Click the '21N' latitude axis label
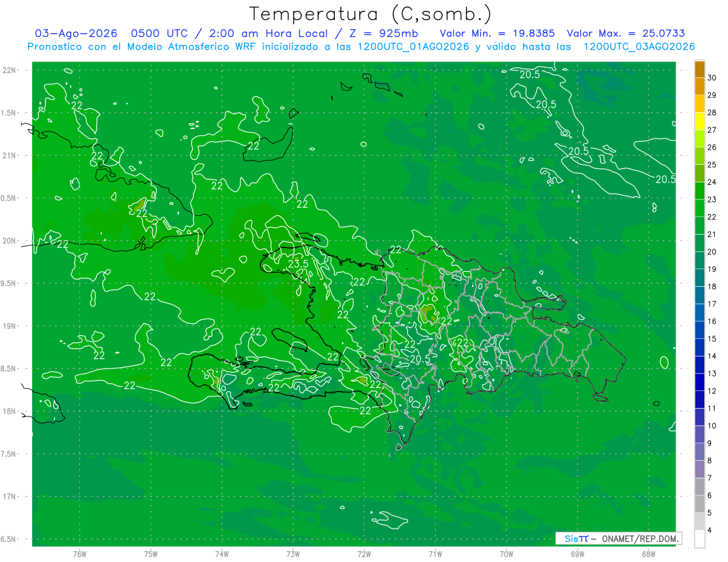The width and height of the screenshot is (728, 562). point(10,155)
